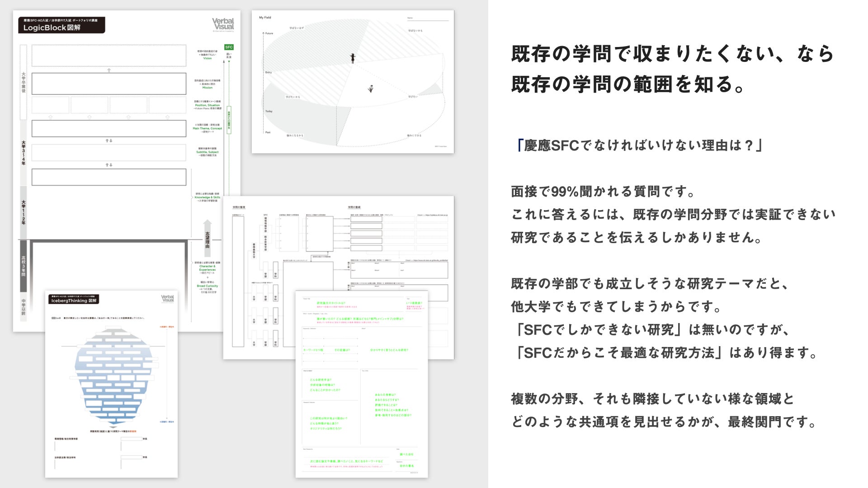Click the Verbal Visual logo on Iceberg sheet
Viewport: 868px width, 488px height.
(167, 299)
